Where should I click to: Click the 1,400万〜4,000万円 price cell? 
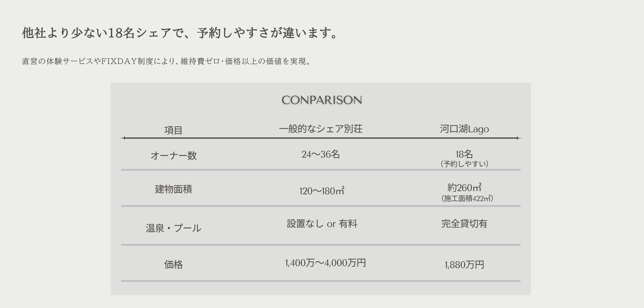(x=325, y=263)
